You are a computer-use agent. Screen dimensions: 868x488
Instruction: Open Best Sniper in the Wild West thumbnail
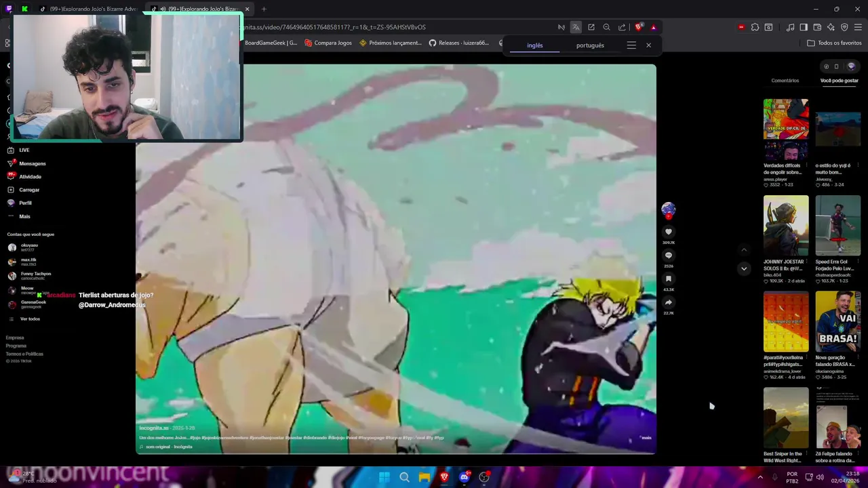[x=786, y=418]
